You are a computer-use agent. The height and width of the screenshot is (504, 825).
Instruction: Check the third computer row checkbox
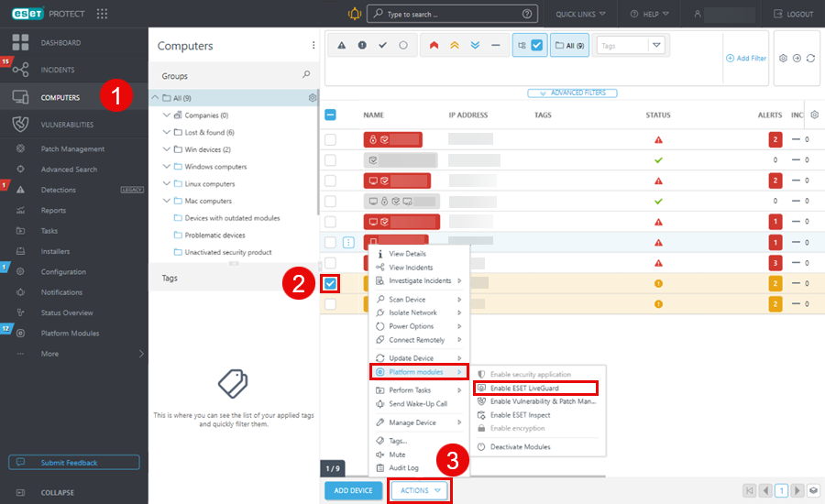coord(330,181)
